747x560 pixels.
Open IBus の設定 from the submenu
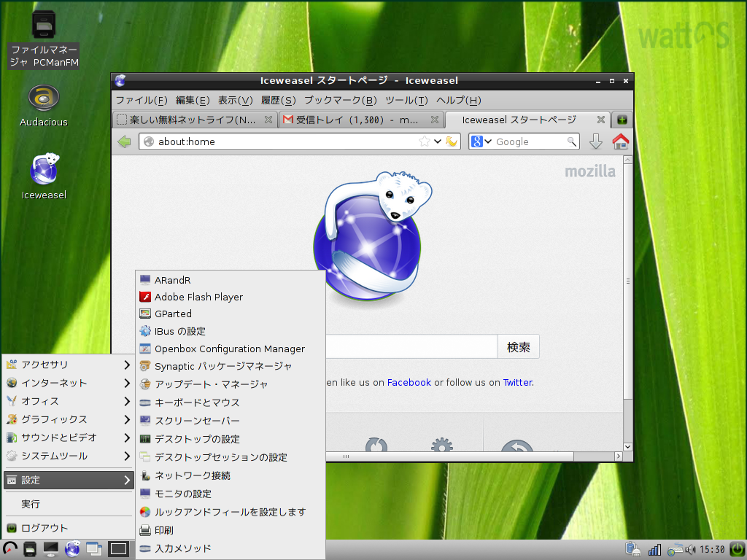click(x=231, y=332)
